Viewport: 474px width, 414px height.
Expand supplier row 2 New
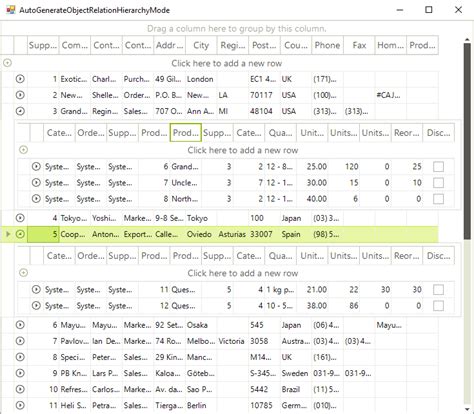click(x=20, y=95)
